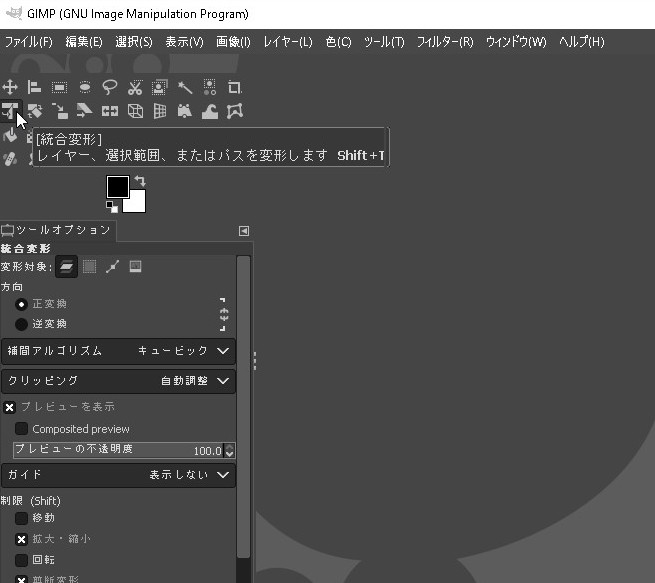Open the 補間アルゴリズム dropdown
The height and width of the screenshot is (583, 655).
[x=118, y=351]
